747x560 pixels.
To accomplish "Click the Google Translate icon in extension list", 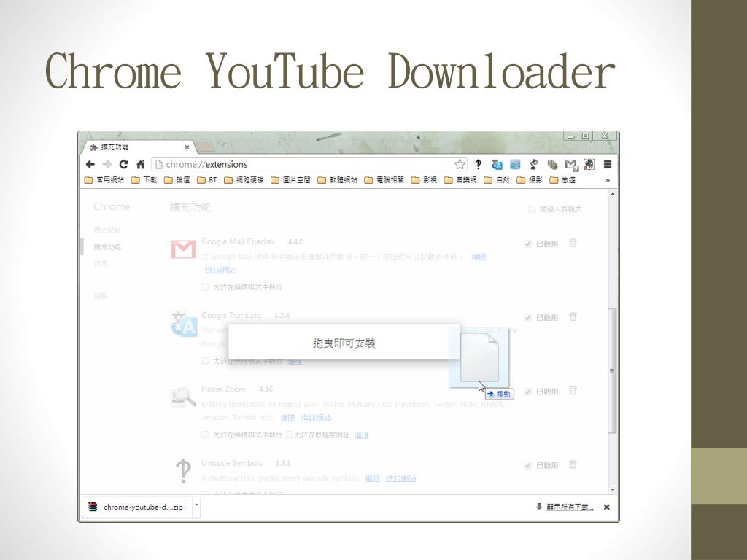I will click(x=184, y=324).
